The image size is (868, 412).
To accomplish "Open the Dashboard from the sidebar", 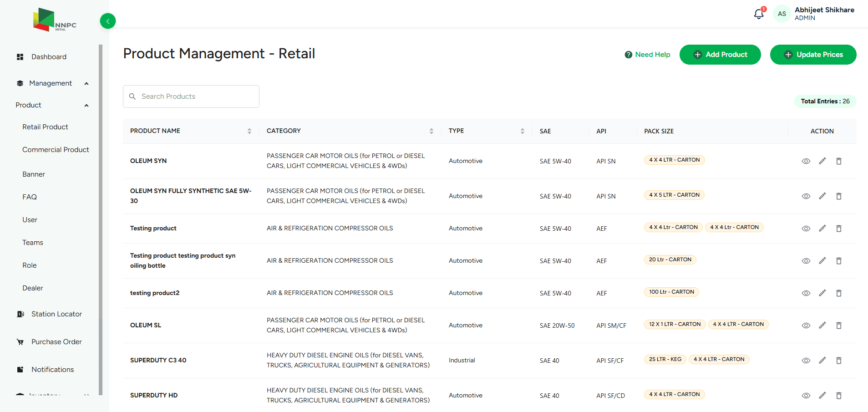I will 49,56.
